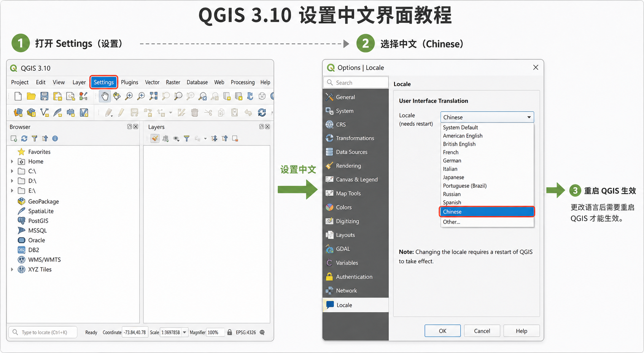Click Layers panel Remove Layer icon

pyautogui.click(x=235, y=139)
